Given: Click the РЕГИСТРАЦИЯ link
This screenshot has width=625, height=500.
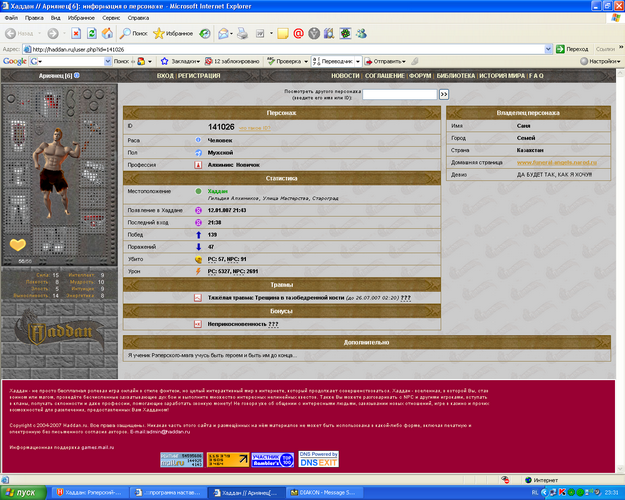Looking at the screenshot, I should (x=199, y=76).
